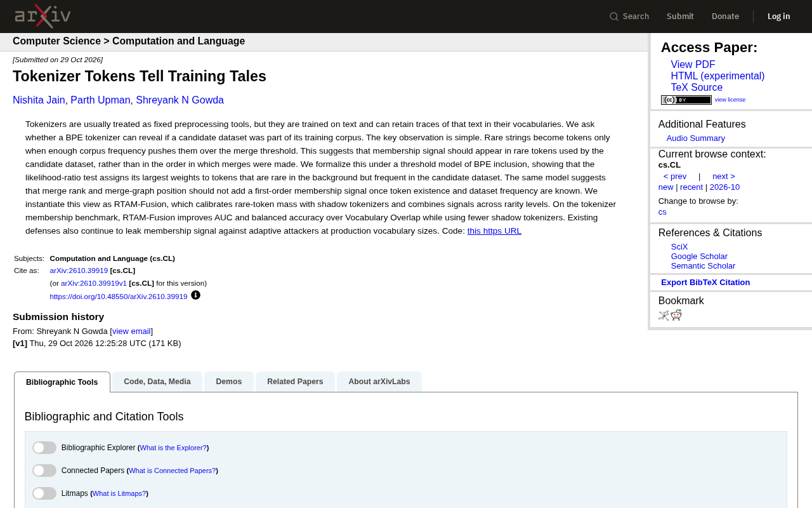Click Export BibTeX Citation
This screenshot has height=508, width=812.
[705, 283]
